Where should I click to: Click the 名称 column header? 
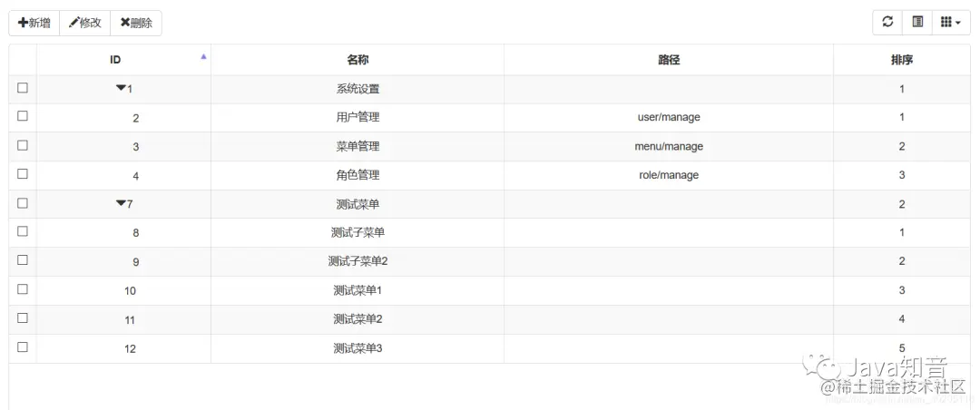[x=358, y=60]
